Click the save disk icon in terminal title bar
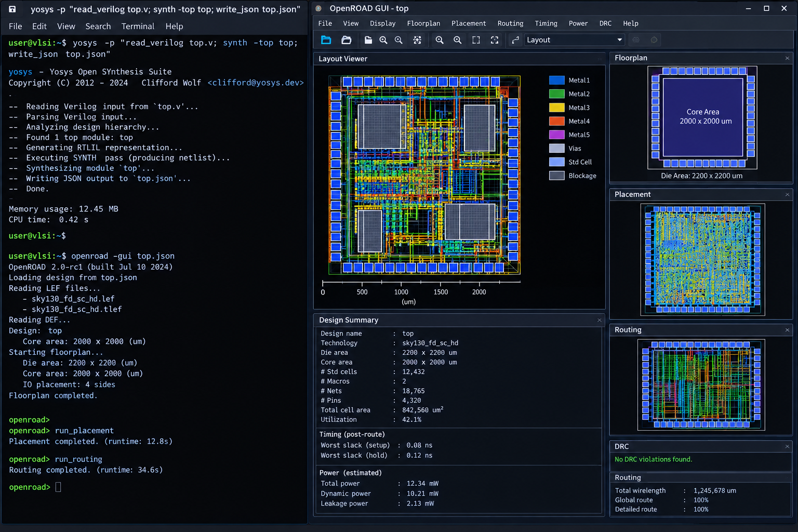798x532 pixels. coord(12,9)
